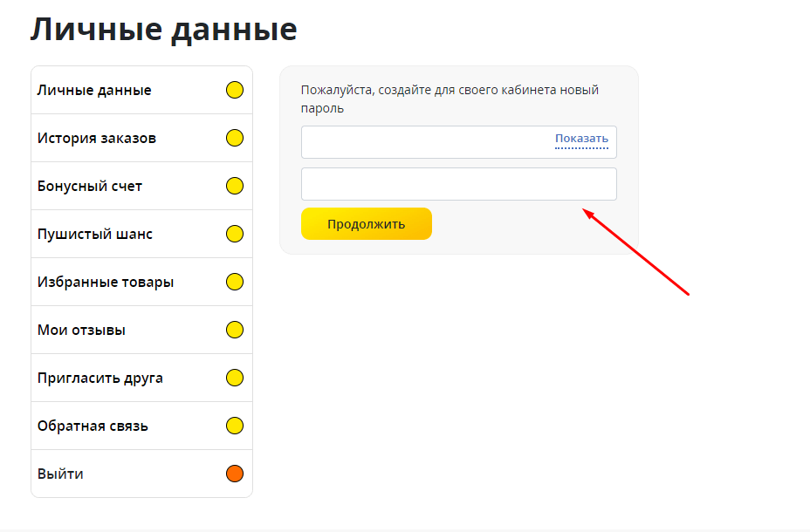The height and width of the screenshot is (532, 810).
Task: Click the yellow circle beside Пушистый шанс
Action: click(234, 234)
